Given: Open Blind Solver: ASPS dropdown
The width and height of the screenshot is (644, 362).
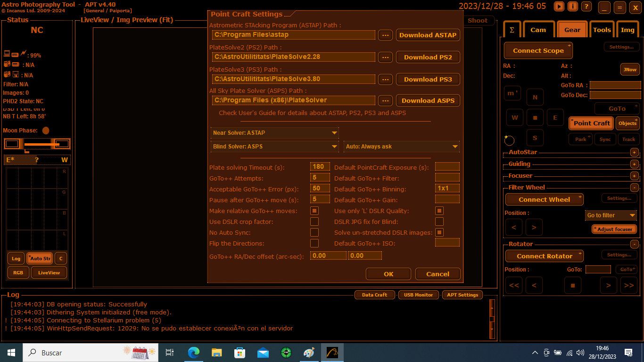Looking at the screenshot, I should coord(274,147).
